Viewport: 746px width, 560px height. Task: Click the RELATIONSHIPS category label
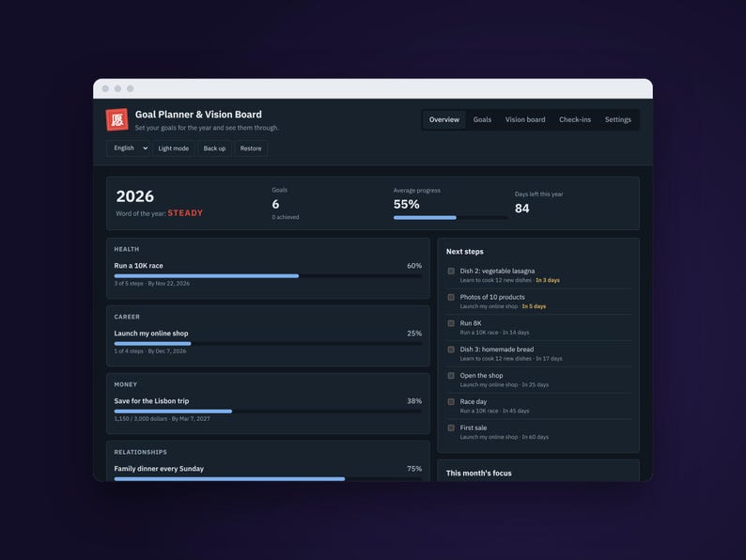(x=140, y=452)
